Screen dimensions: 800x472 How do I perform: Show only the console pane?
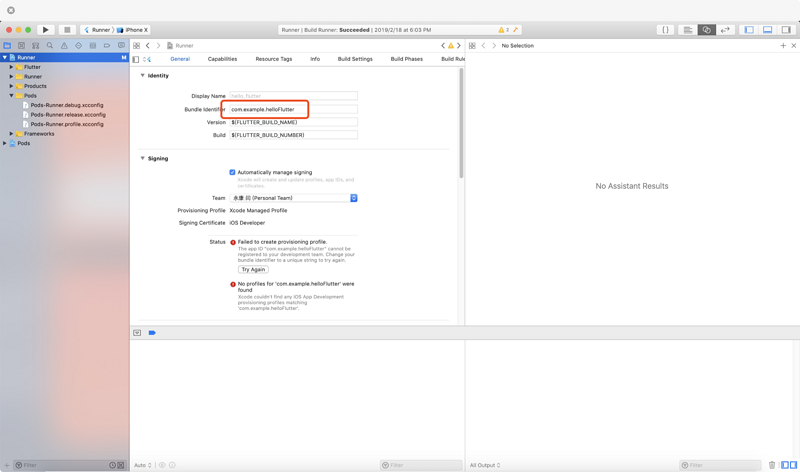point(793,465)
